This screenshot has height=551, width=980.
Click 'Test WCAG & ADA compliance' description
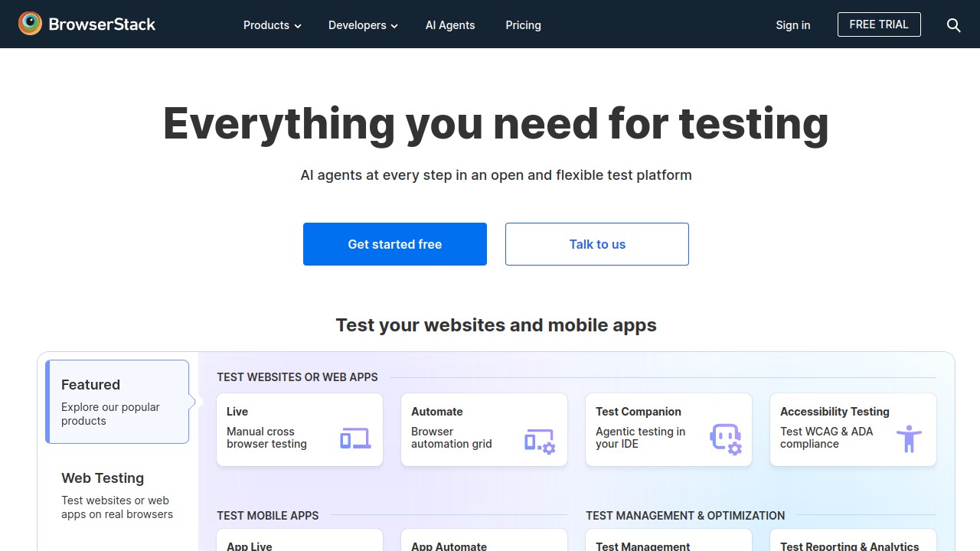(827, 438)
